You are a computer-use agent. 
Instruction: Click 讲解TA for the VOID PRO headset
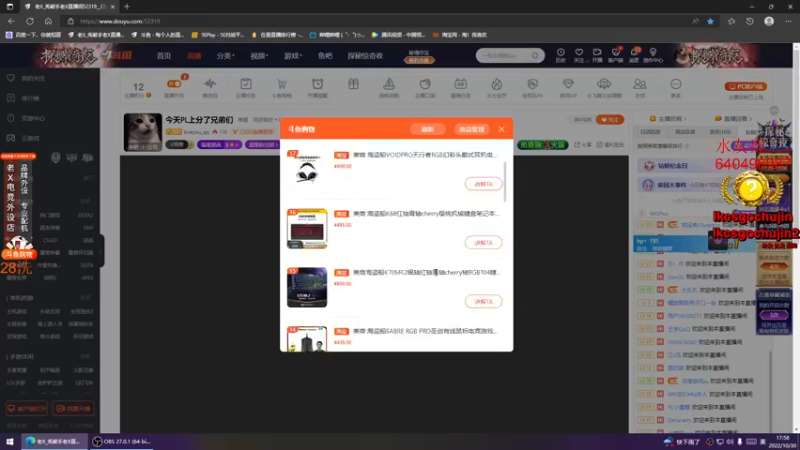[483, 184]
